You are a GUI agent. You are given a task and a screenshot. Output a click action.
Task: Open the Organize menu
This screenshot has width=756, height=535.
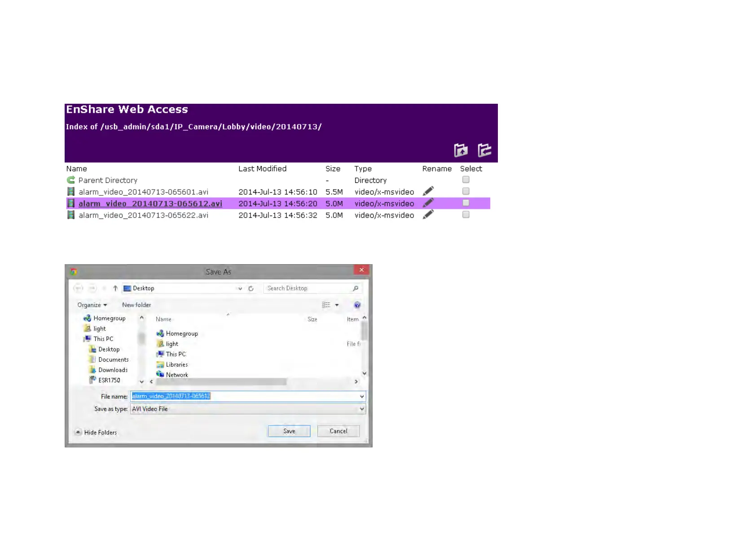click(x=92, y=305)
